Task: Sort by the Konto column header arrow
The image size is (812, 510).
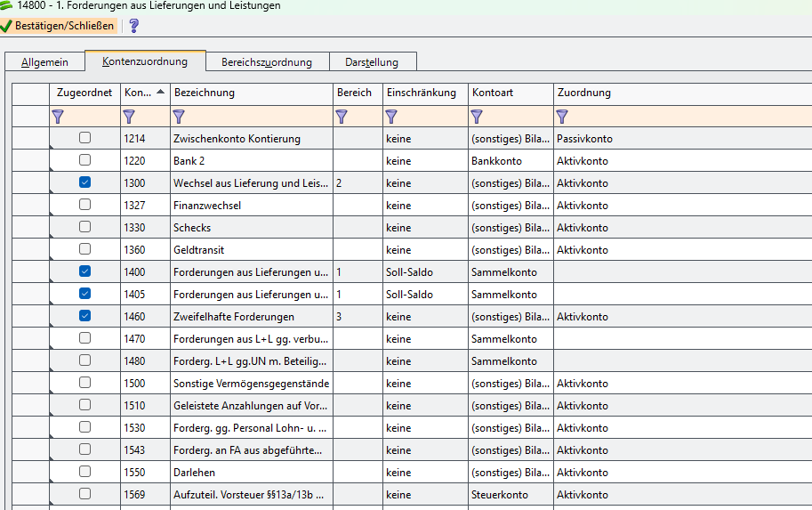Action: (x=160, y=92)
